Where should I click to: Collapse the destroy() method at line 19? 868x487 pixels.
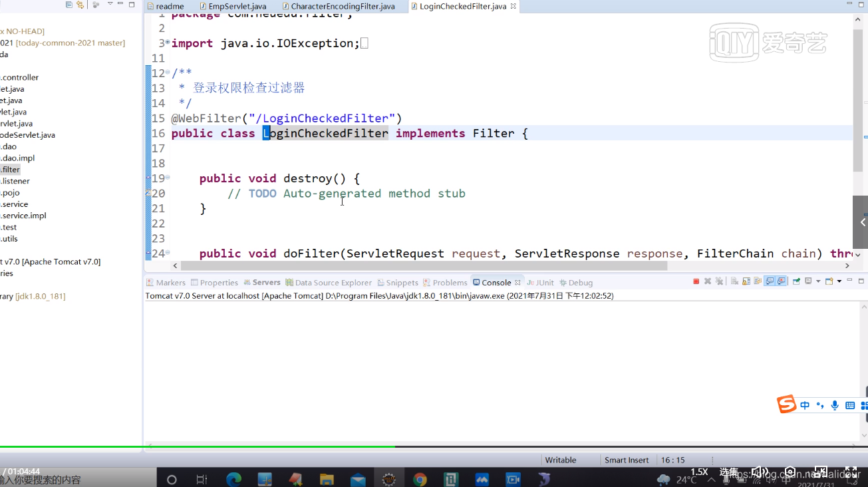tap(168, 177)
